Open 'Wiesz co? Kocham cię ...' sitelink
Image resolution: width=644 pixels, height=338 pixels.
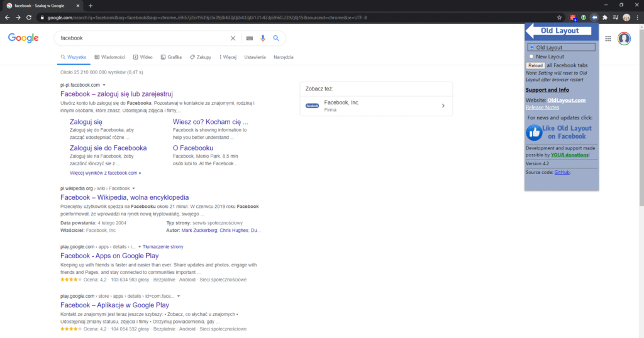pos(210,122)
